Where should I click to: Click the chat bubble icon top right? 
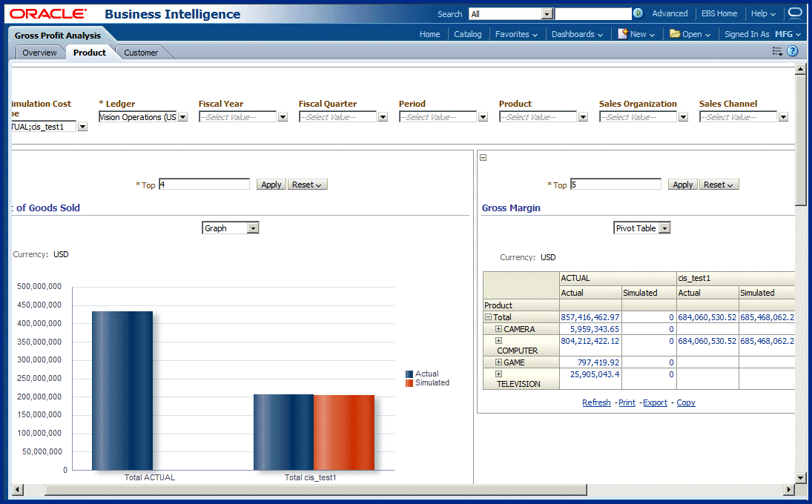(794, 13)
